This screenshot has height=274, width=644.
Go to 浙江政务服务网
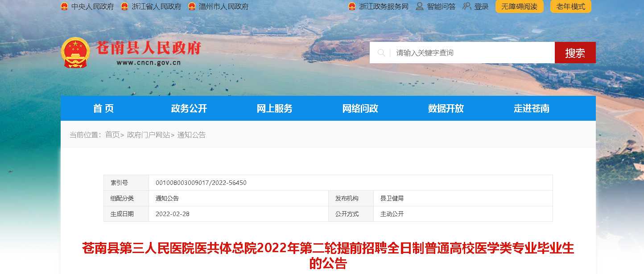pos(384,7)
